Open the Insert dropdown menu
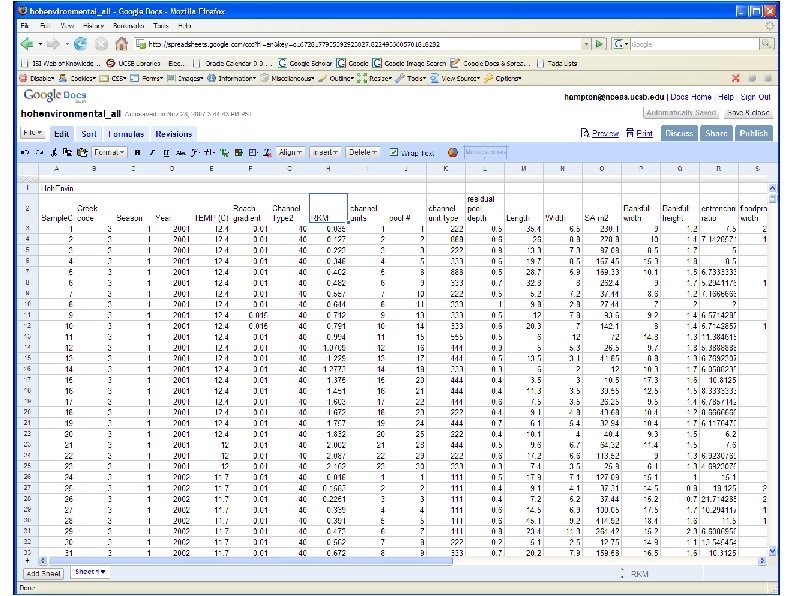Viewport: 794px width, 596px height. 325,153
